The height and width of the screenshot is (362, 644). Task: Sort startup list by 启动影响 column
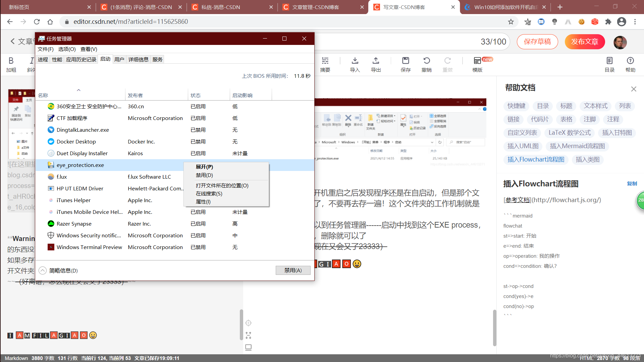coord(251,95)
